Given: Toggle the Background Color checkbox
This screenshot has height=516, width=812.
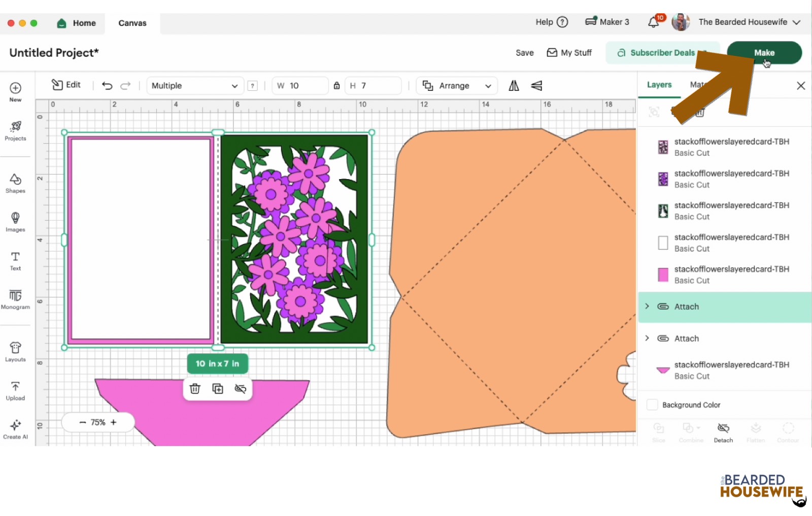Looking at the screenshot, I should click(x=652, y=405).
